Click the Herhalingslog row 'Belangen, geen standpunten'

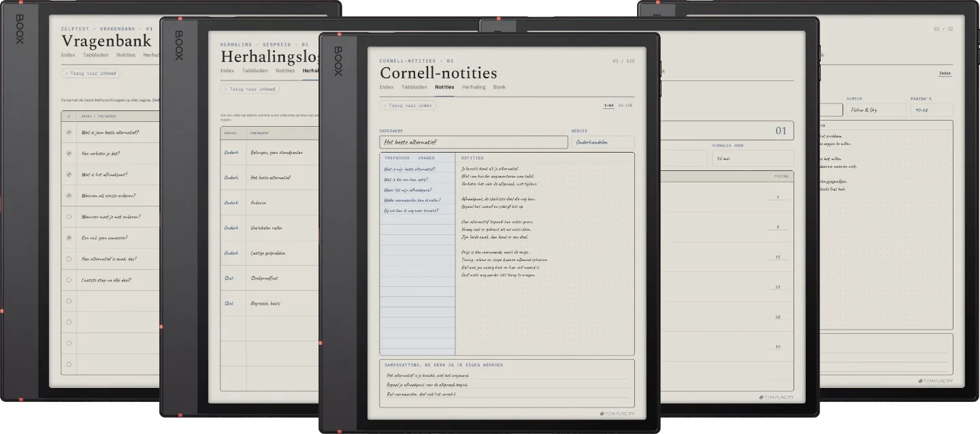tap(269, 152)
